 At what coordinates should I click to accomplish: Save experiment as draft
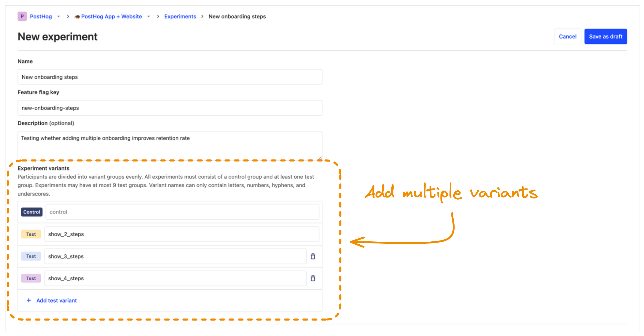click(606, 36)
